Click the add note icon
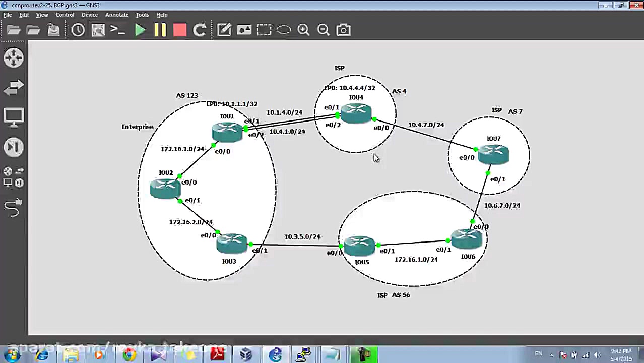Viewport: 644px width, 363px height. click(224, 30)
